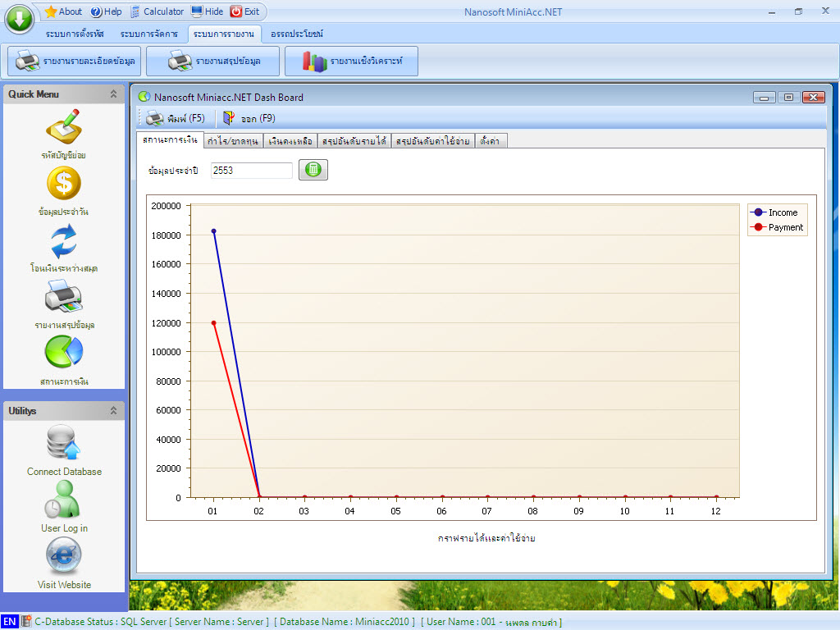Click the User Log in icon
This screenshot has height=630, width=840.
click(62, 499)
